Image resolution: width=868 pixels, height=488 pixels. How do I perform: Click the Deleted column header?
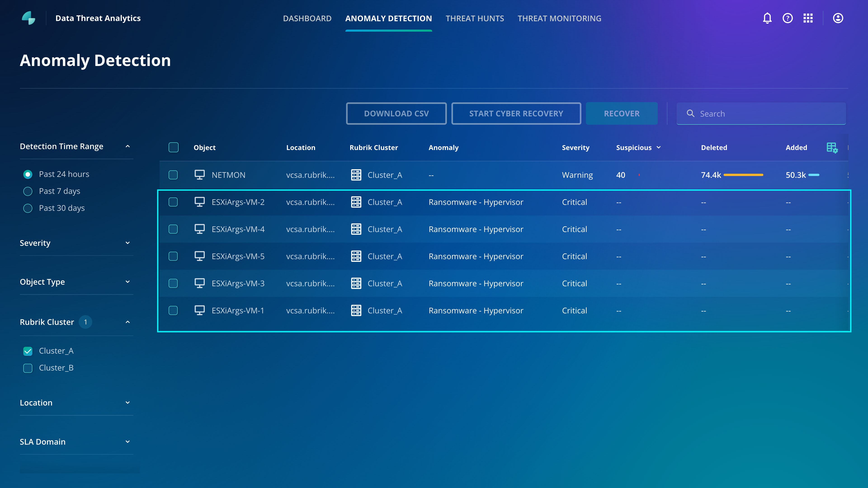coord(714,148)
